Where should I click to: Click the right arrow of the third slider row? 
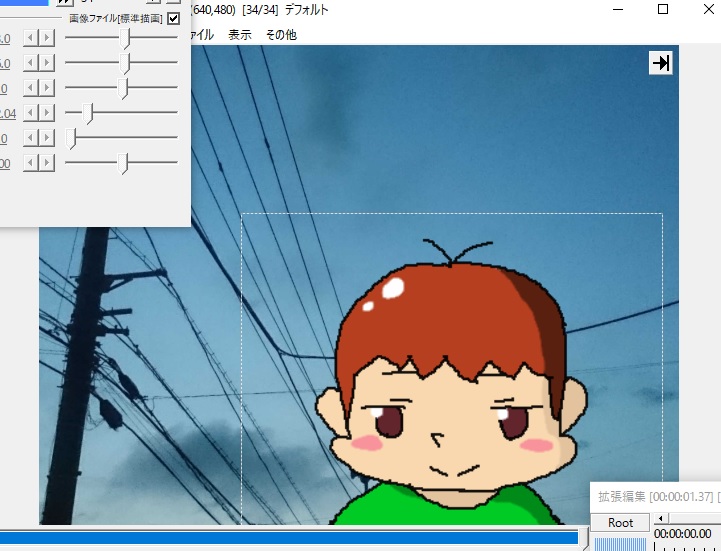tap(47, 87)
